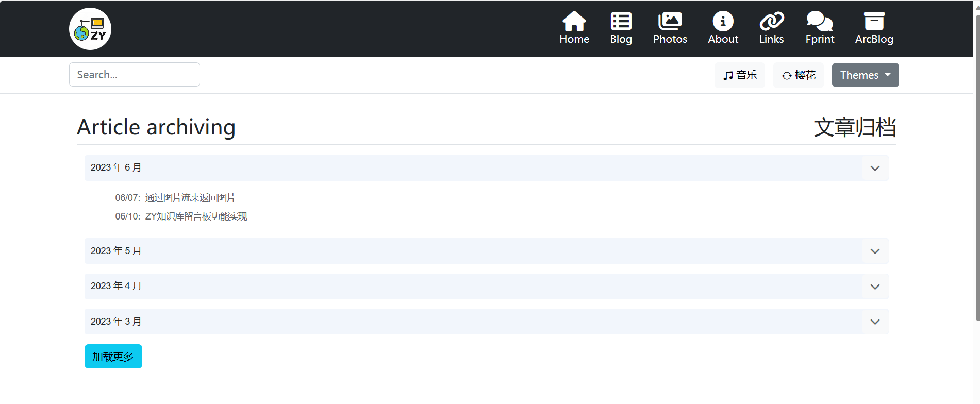This screenshot has height=404, width=980.
Task: Click the 加载更多 load more button
Action: [113, 357]
